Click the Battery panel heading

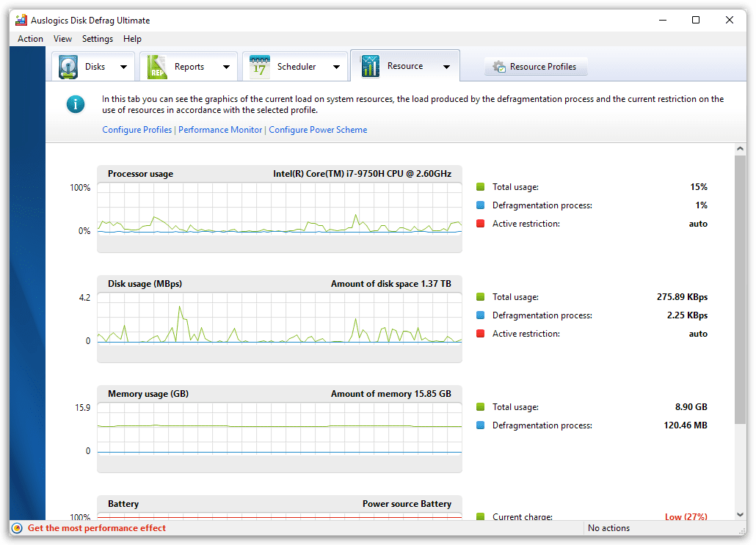123,504
